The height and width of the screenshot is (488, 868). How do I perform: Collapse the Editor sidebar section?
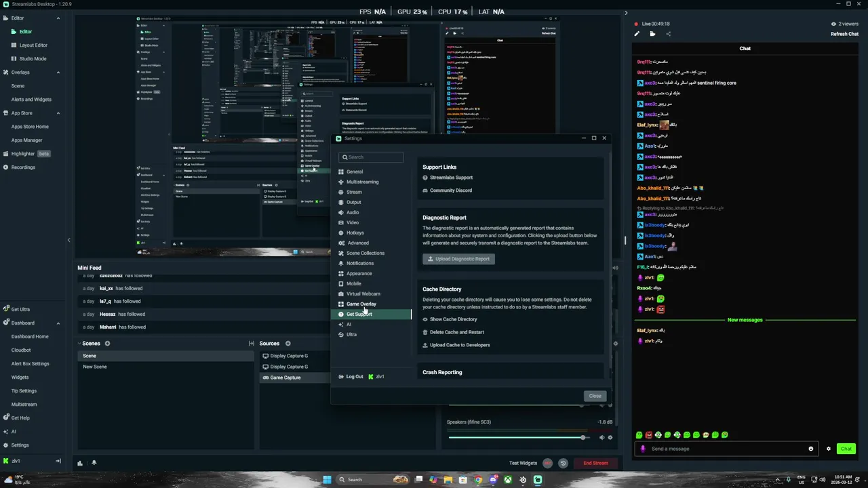click(x=58, y=18)
